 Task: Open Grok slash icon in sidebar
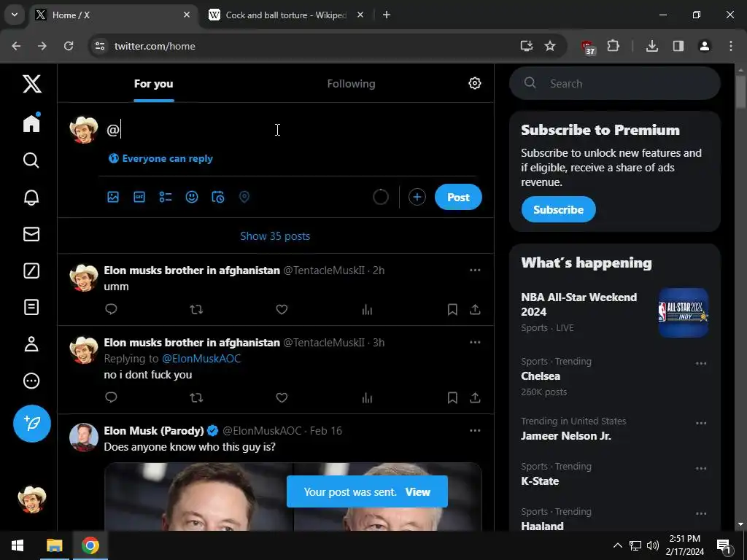31,271
